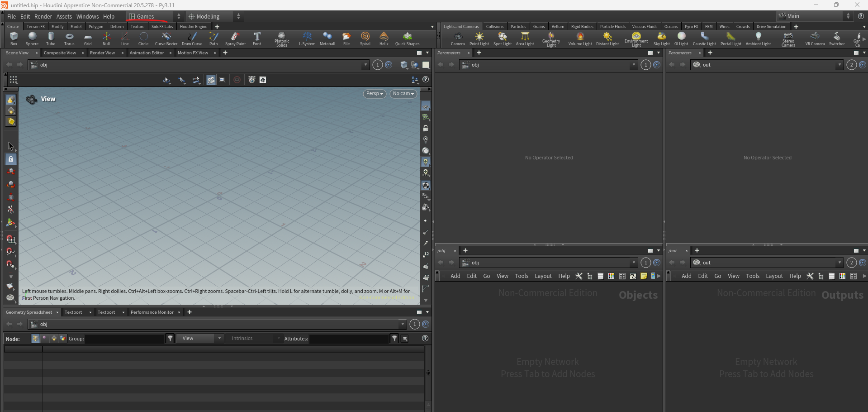This screenshot has height=412, width=868.
Task: Add a Volume Light
Action: point(580,39)
